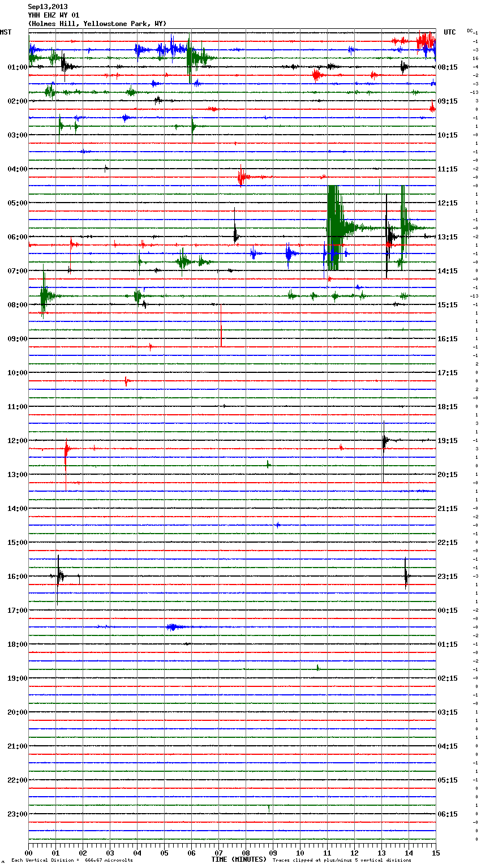Select the 16:00 MST row label
The image size is (481, 868).
tap(17, 577)
